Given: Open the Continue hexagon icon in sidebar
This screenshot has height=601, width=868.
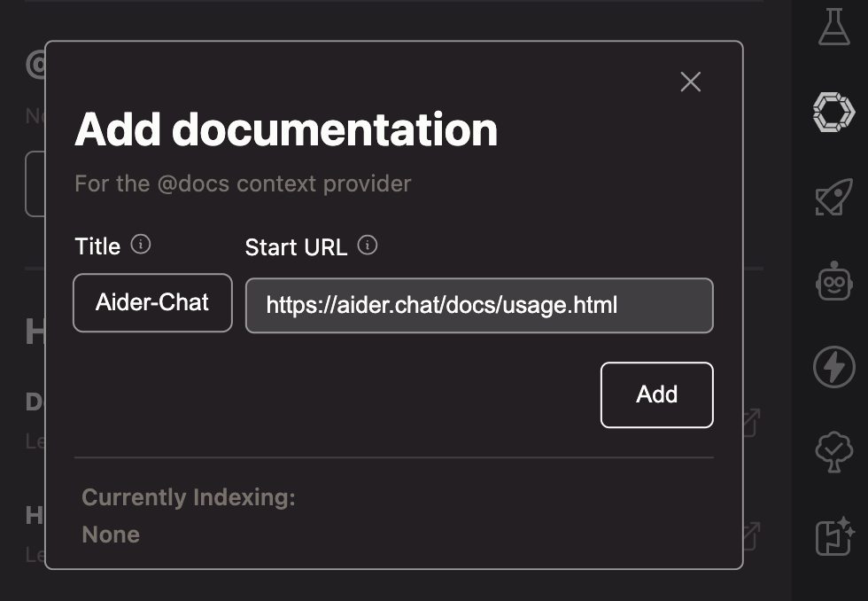Looking at the screenshot, I should click(x=834, y=113).
